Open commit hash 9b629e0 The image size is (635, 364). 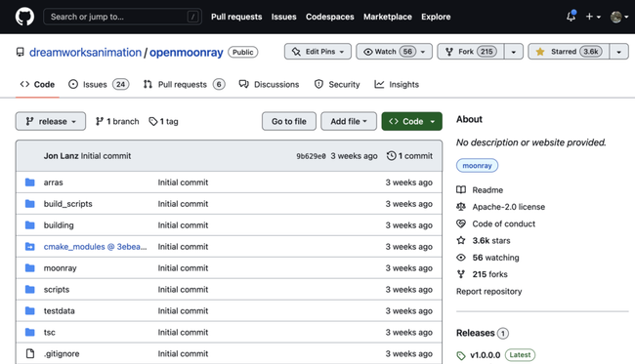point(311,156)
